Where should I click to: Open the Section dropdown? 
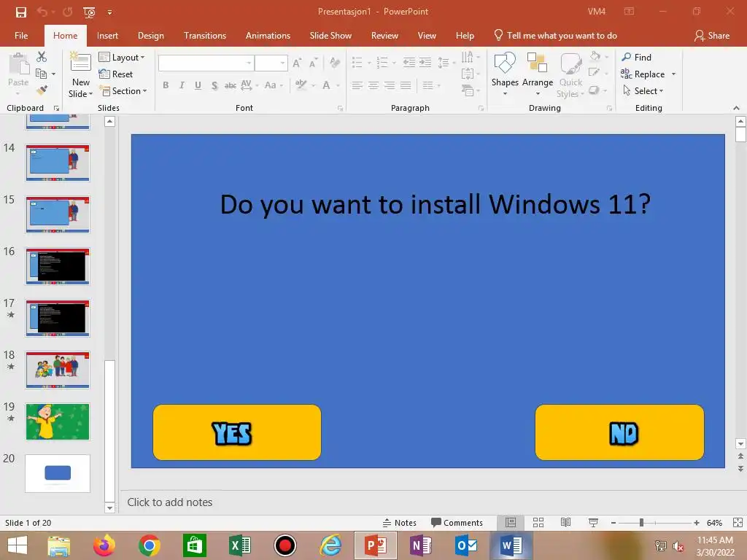click(123, 90)
